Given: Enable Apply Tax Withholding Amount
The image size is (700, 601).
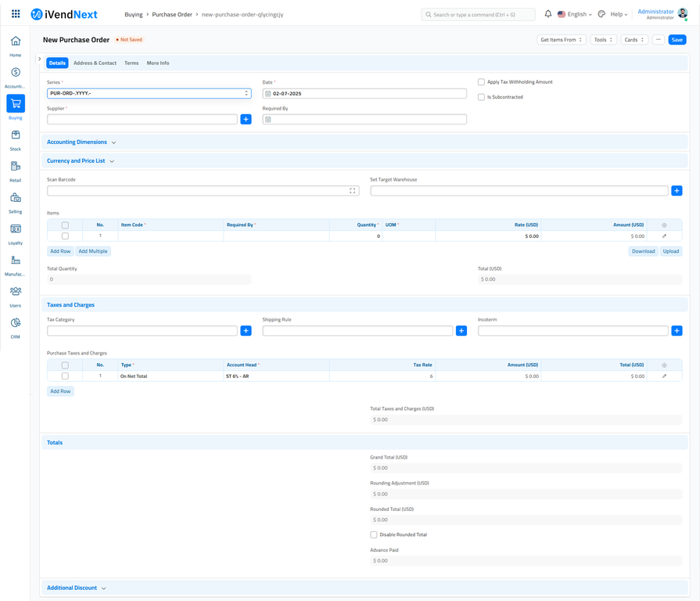Looking at the screenshot, I should pyautogui.click(x=481, y=82).
